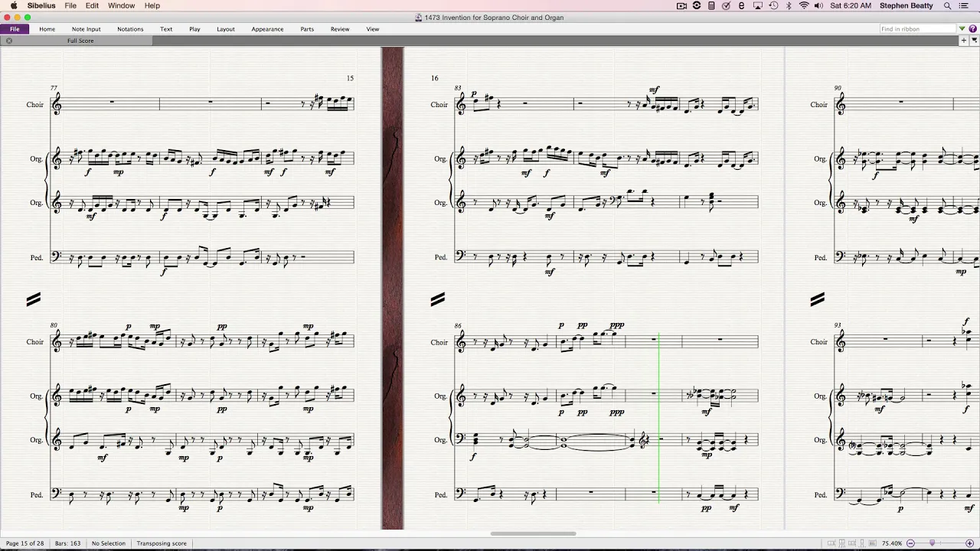Open the Note Input ribbon tab
The image size is (980, 551).
click(86, 29)
